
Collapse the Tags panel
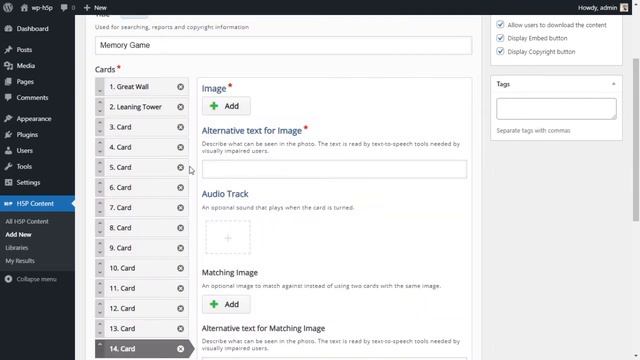[613, 84]
